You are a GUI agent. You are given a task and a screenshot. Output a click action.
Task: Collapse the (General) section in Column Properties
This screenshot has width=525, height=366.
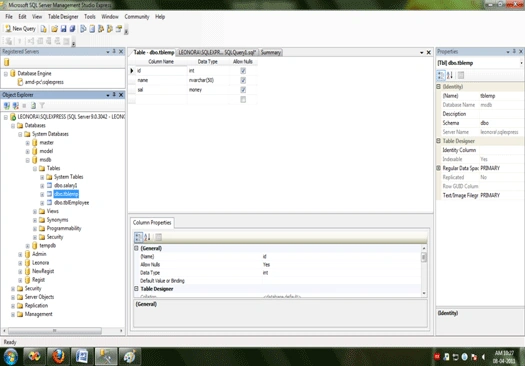pyautogui.click(x=136, y=248)
